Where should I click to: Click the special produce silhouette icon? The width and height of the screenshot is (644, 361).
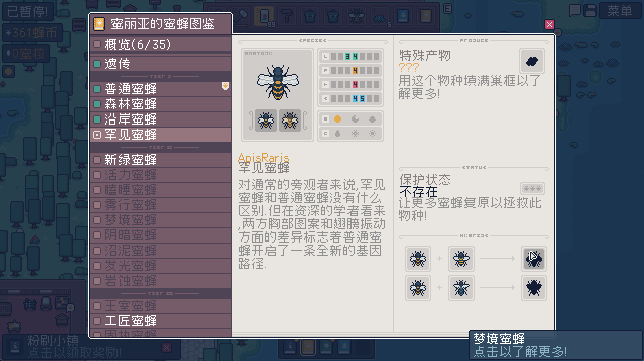(x=532, y=61)
